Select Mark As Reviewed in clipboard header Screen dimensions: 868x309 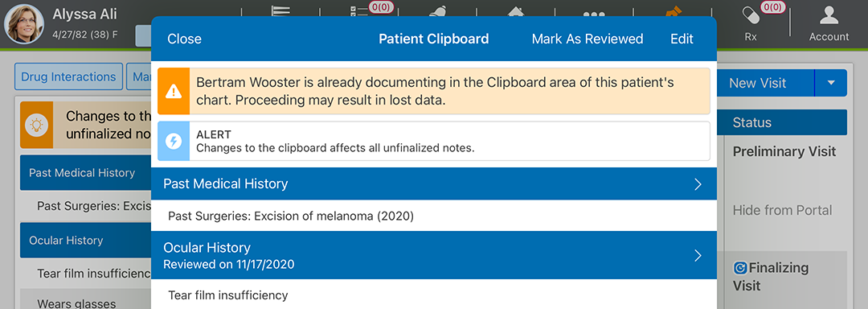588,39
